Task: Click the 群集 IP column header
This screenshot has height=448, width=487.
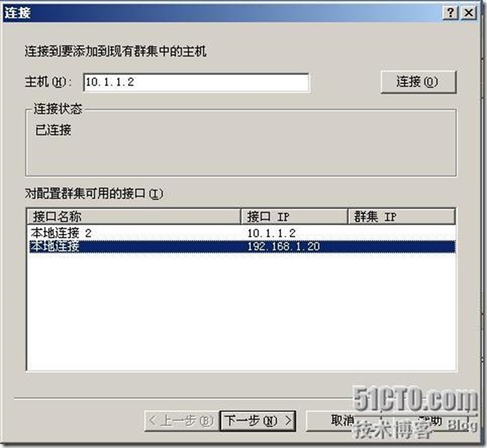Action: pos(401,216)
